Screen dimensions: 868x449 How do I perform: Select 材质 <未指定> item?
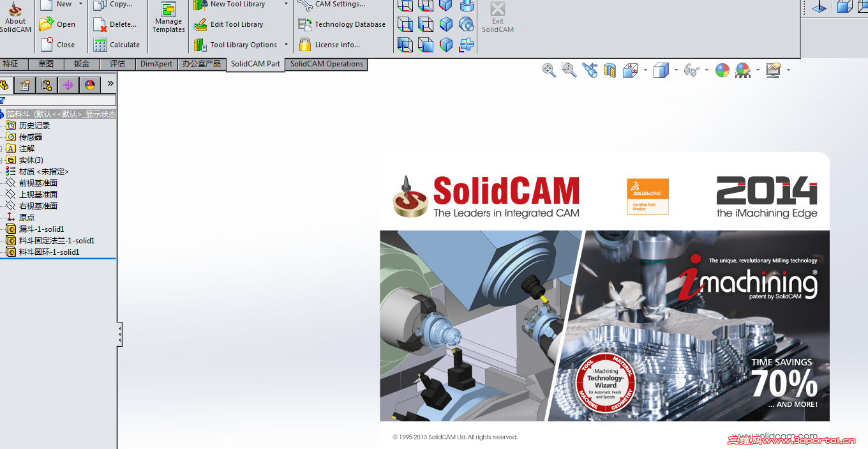(x=44, y=172)
